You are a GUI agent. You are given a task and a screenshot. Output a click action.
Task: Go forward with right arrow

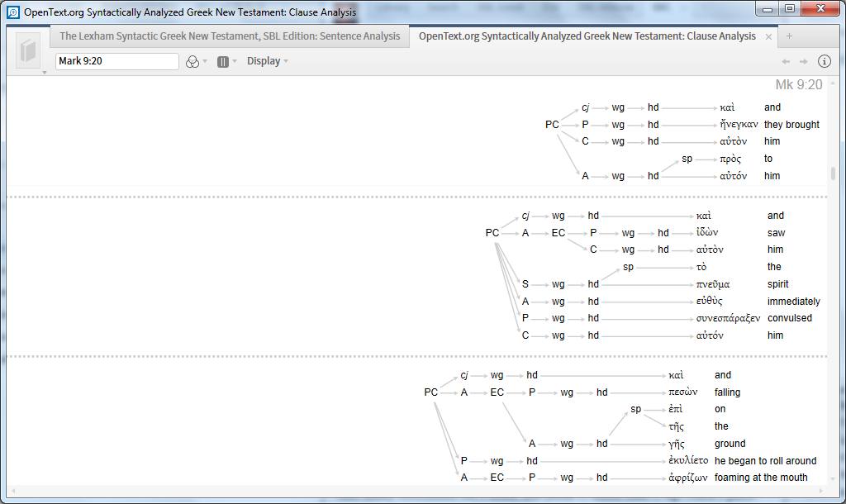pyautogui.click(x=803, y=61)
